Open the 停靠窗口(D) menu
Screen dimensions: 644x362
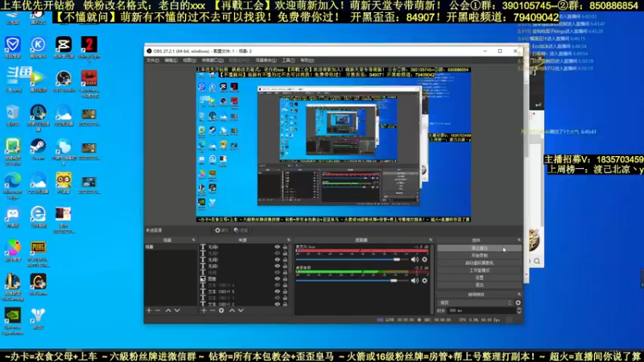click(x=213, y=60)
